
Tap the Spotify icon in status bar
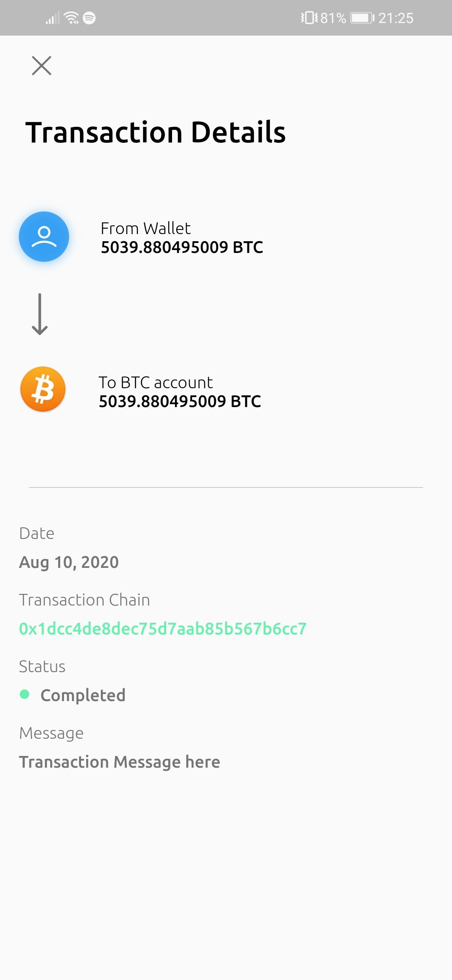(x=89, y=18)
